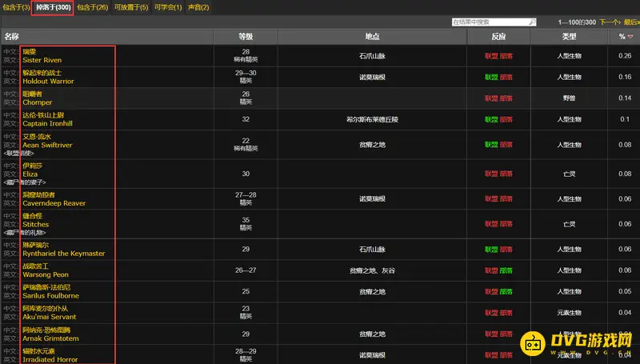Click 诺莫瑞根 location in Holdout Warrior row
640x364 pixels.
[x=372, y=77]
